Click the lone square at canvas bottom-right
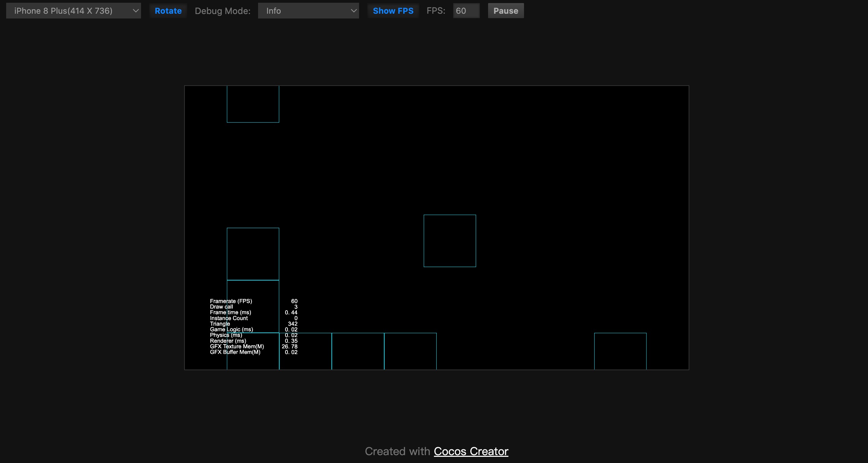Image resolution: width=868 pixels, height=463 pixels. (x=620, y=351)
